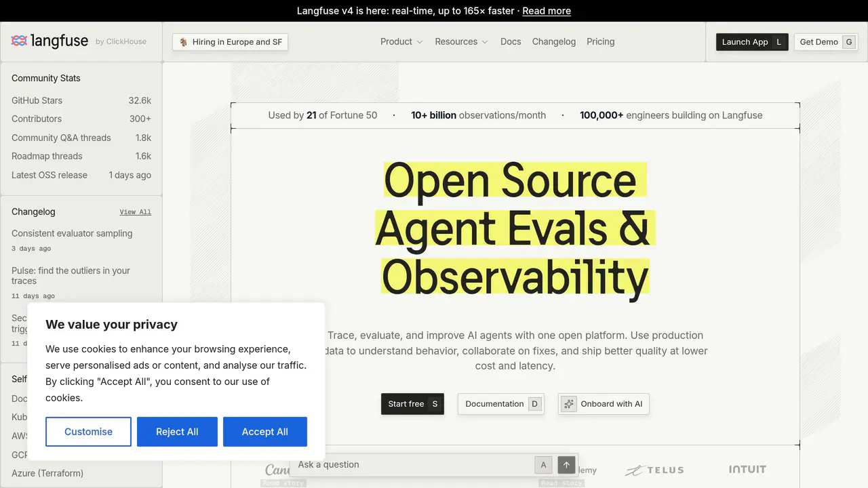Open the Documentation button
868x488 pixels.
coord(501,404)
